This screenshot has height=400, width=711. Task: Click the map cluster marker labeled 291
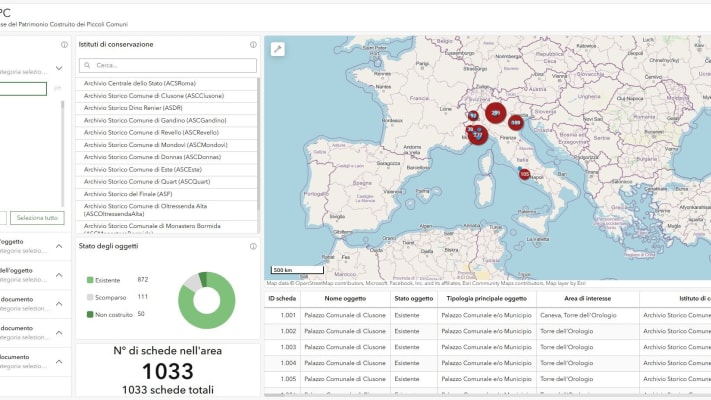pyautogui.click(x=496, y=113)
